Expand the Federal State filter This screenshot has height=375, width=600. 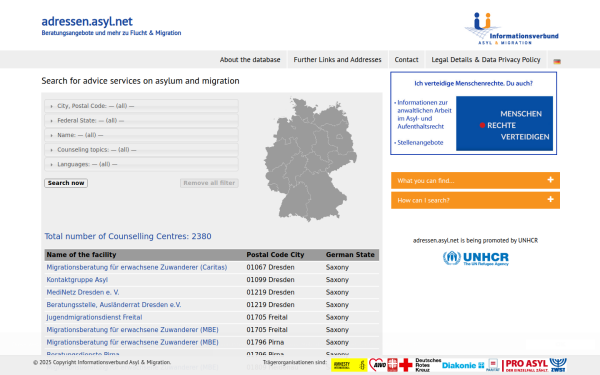[x=141, y=120]
